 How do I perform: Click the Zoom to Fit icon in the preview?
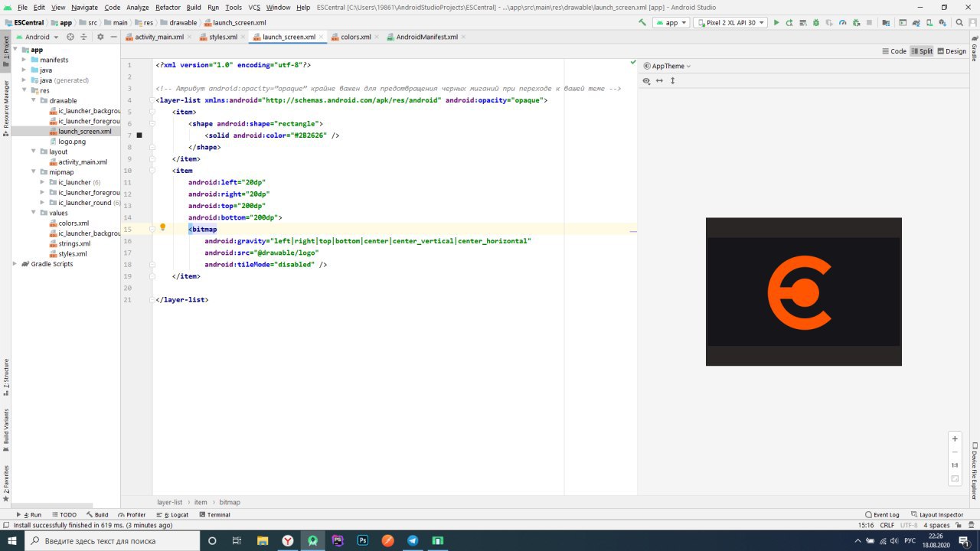[955, 479]
